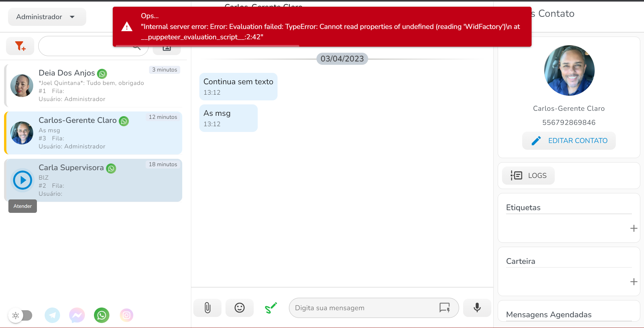Attach a file with the paperclip icon
Viewport: 644px width, 328px height.
(x=207, y=308)
